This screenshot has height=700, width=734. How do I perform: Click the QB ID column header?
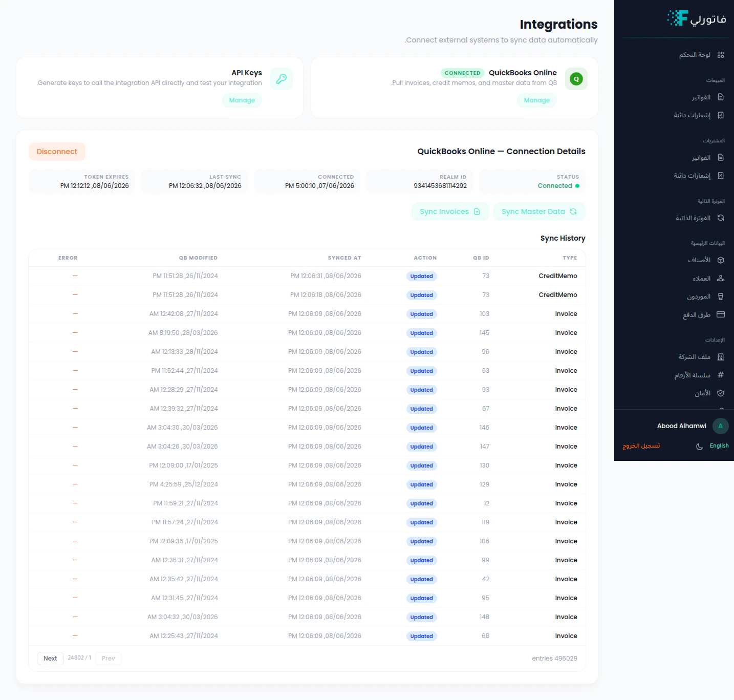click(481, 258)
